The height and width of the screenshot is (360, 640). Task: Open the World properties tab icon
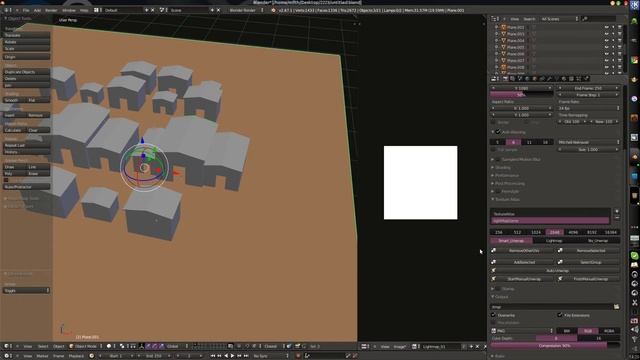[527, 78]
